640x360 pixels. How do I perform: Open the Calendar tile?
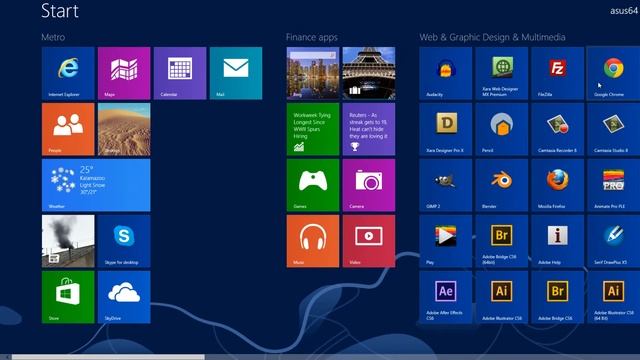click(180, 73)
